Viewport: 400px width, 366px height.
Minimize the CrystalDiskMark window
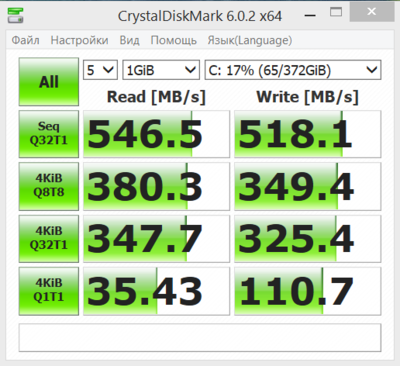tap(310, 15)
